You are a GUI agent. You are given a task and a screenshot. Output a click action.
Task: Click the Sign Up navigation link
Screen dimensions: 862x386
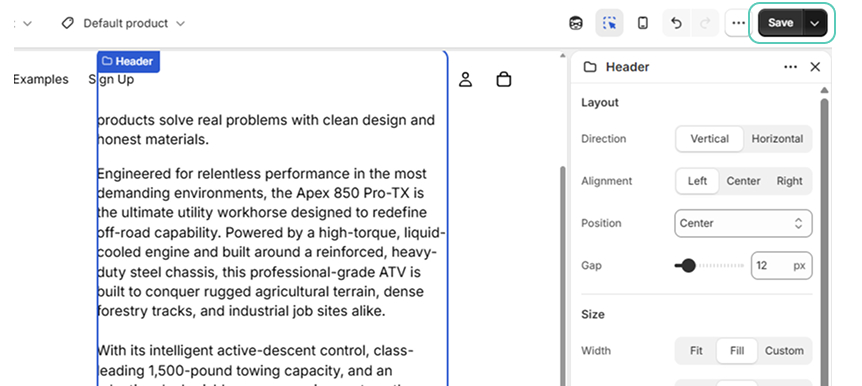pyautogui.click(x=111, y=79)
